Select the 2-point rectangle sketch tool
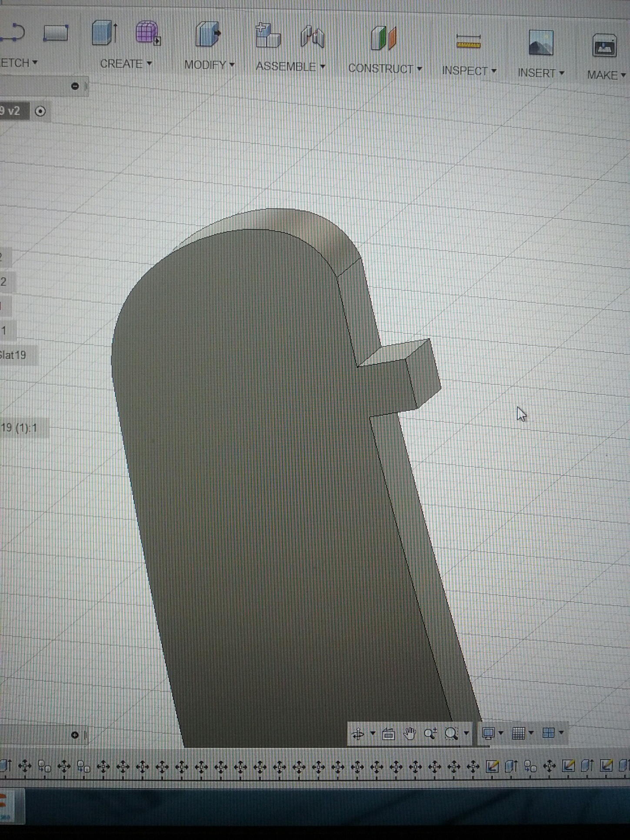 56,33
